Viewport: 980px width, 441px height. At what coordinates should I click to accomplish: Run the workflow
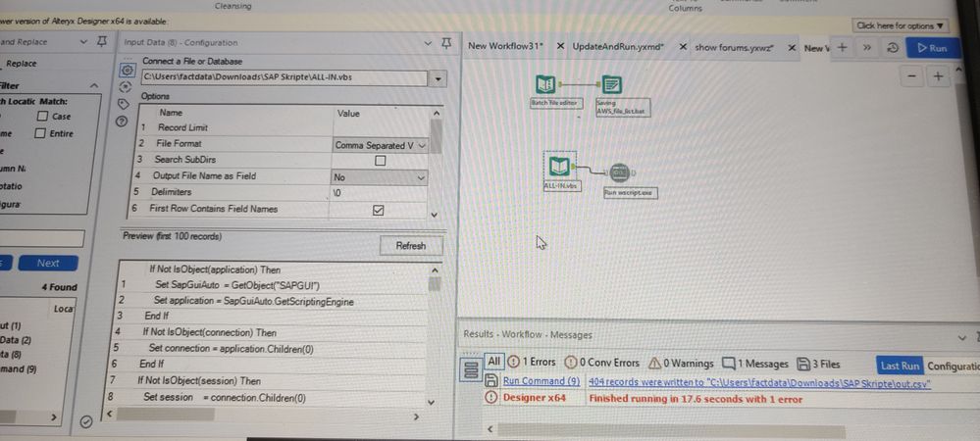pyautogui.click(x=933, y=48)
